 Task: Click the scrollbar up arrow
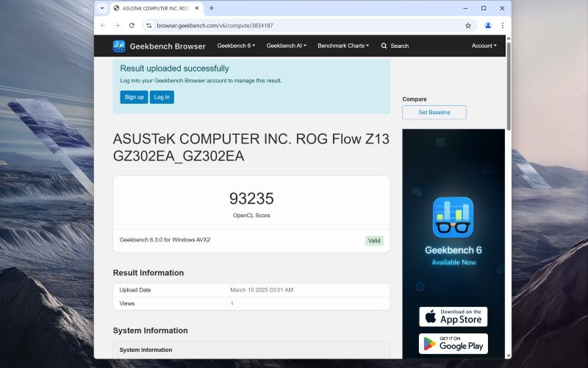point(509,38)
